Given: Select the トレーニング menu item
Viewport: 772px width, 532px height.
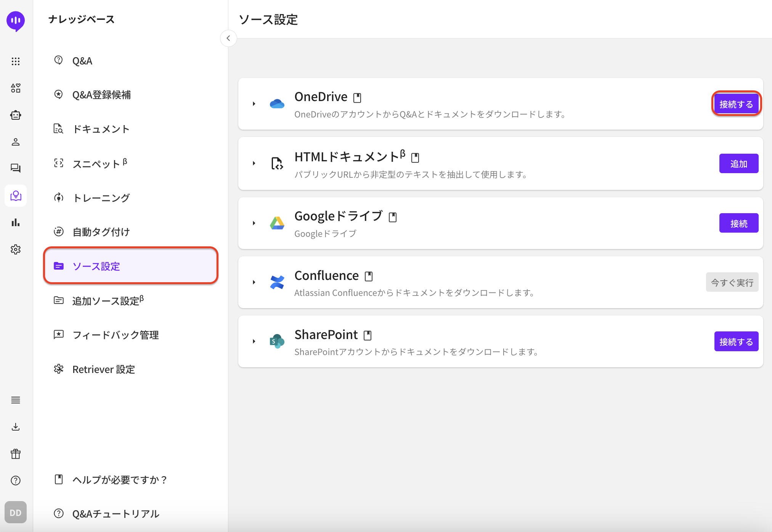Looking at the screenshot, I should [x=101, y=198].
